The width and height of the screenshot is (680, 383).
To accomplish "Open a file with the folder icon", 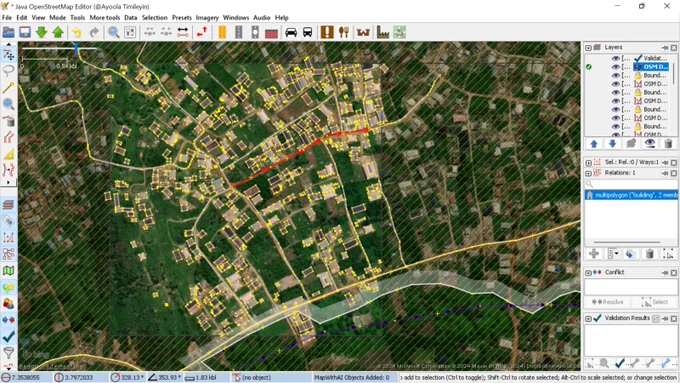I will click(8, 32).
